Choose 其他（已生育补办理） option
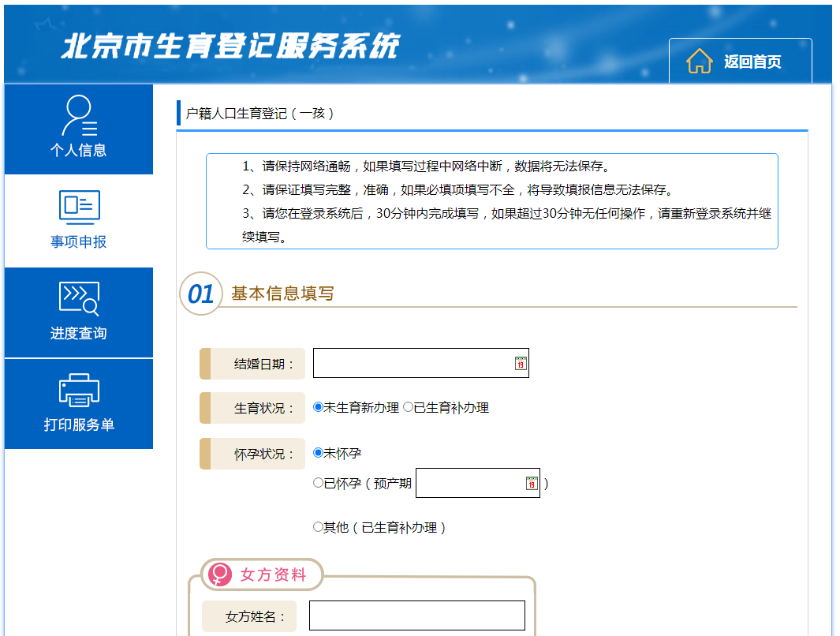Viewport: 840px width, 636px height. (318, 526)
